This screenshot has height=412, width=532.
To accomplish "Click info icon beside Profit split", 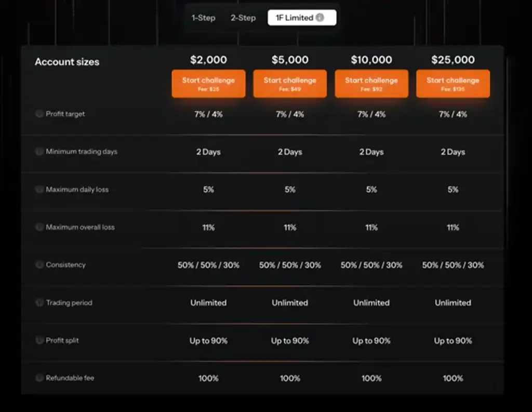I will [x=39, y=340].
